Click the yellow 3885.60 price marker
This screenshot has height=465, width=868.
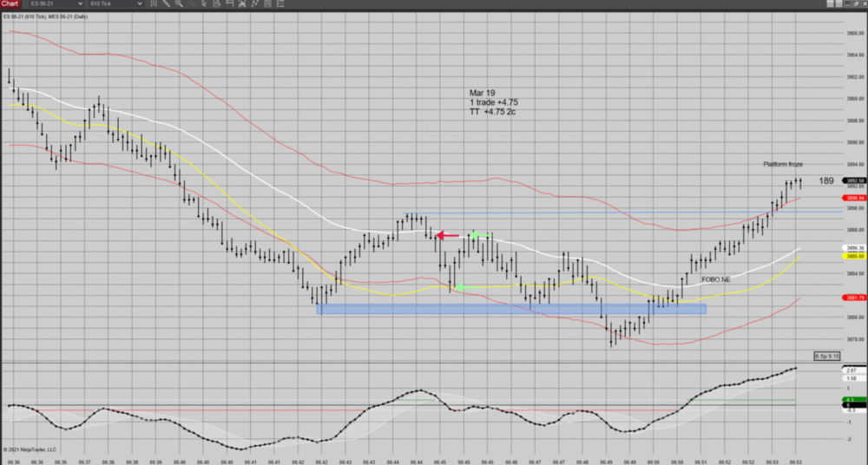(x=854, y=257)
